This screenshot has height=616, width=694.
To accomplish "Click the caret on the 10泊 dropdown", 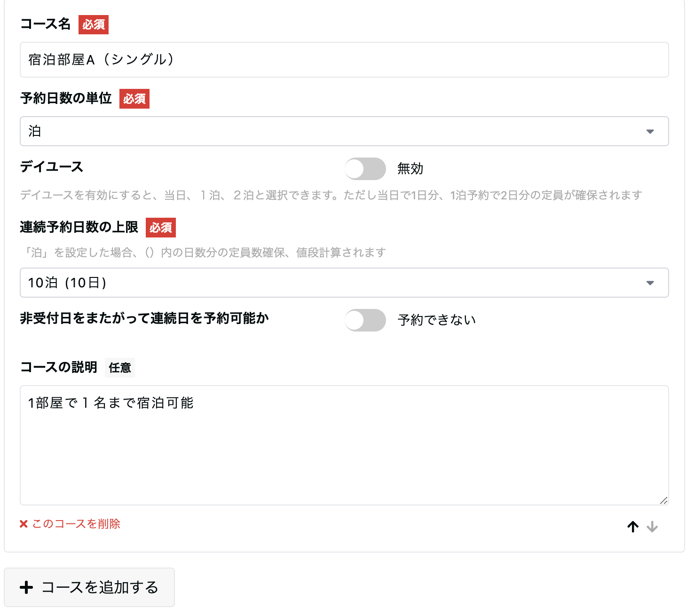I will [650, 283].
